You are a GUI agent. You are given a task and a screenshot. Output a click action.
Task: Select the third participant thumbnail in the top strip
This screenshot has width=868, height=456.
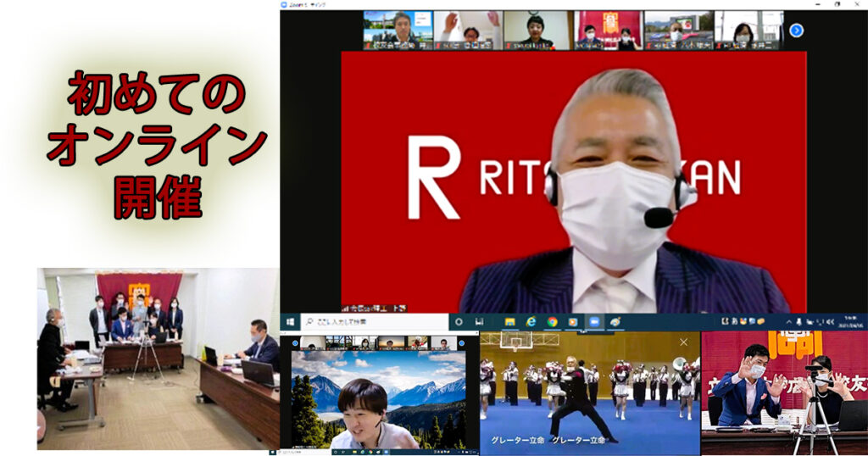point(537,30)
